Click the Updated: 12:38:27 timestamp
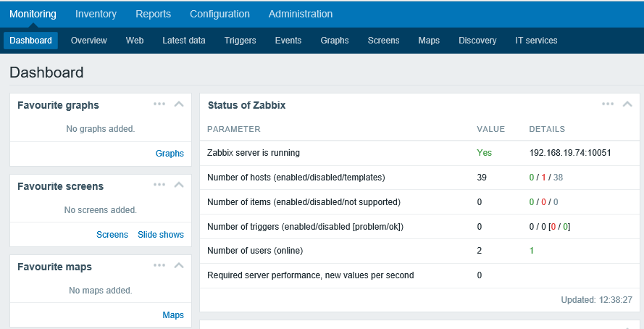Viewport: 644px width, 329px height. [597, 300]
